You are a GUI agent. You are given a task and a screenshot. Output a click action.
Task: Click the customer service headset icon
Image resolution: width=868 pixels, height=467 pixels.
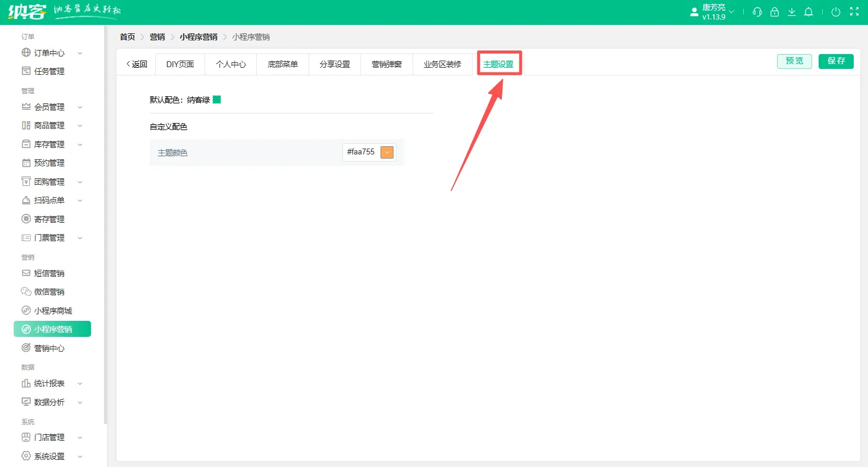coord(757,12)
